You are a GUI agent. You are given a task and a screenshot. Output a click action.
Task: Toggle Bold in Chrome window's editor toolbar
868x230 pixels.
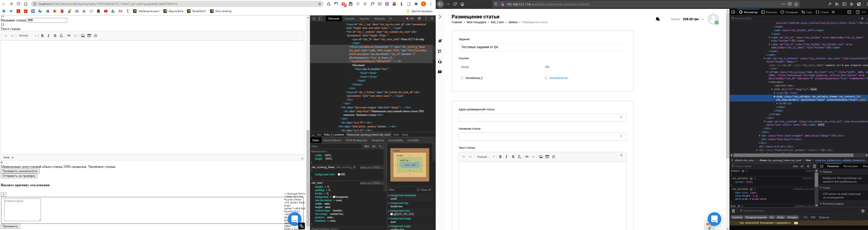[x=42, y=36]
